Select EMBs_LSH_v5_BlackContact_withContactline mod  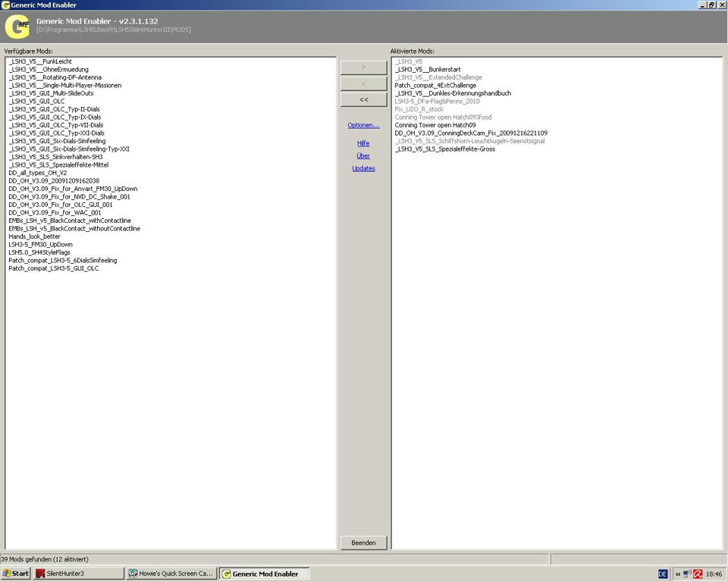pyautogui.click(x=70, y=221)
